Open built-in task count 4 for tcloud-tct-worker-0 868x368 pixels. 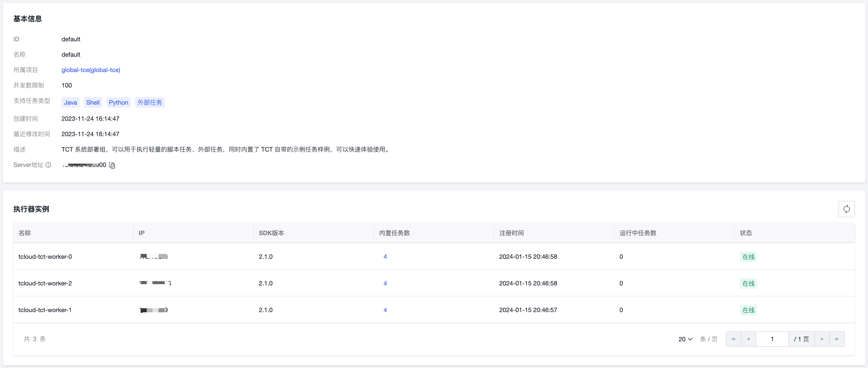(x=385, y=256)
